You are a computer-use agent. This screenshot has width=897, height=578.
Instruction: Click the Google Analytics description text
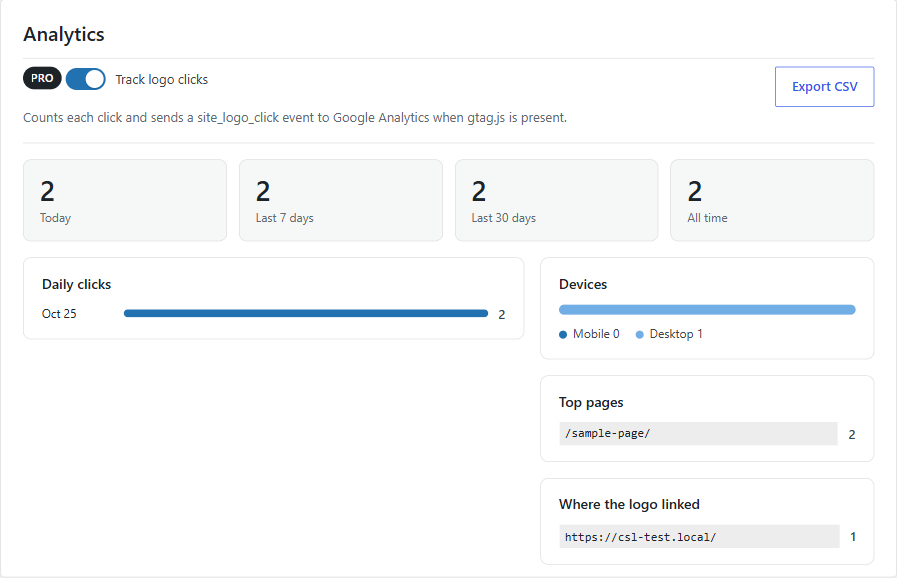pos(295,118)
